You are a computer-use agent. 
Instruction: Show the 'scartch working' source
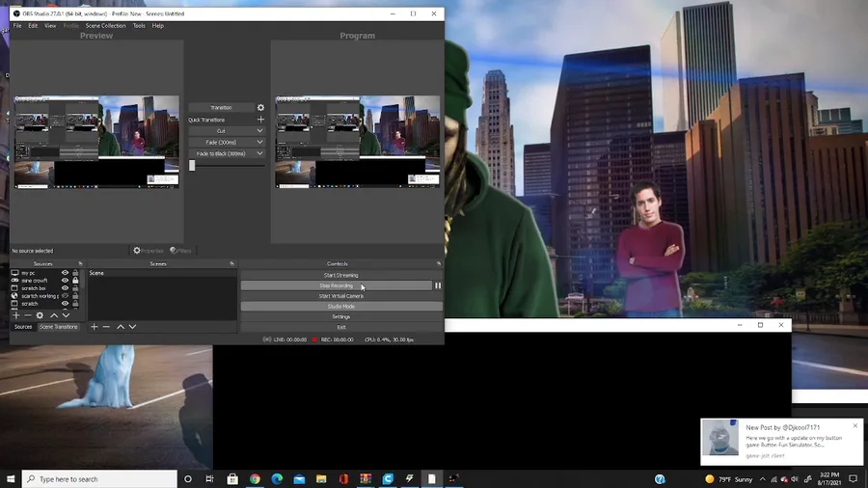(65, 296)
